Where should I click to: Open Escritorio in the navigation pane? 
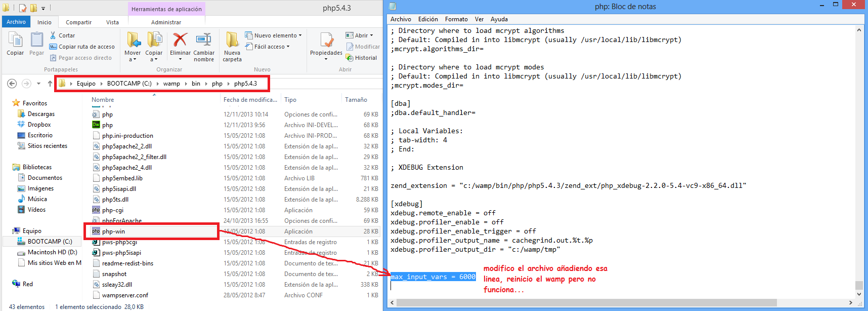point(35,135)
